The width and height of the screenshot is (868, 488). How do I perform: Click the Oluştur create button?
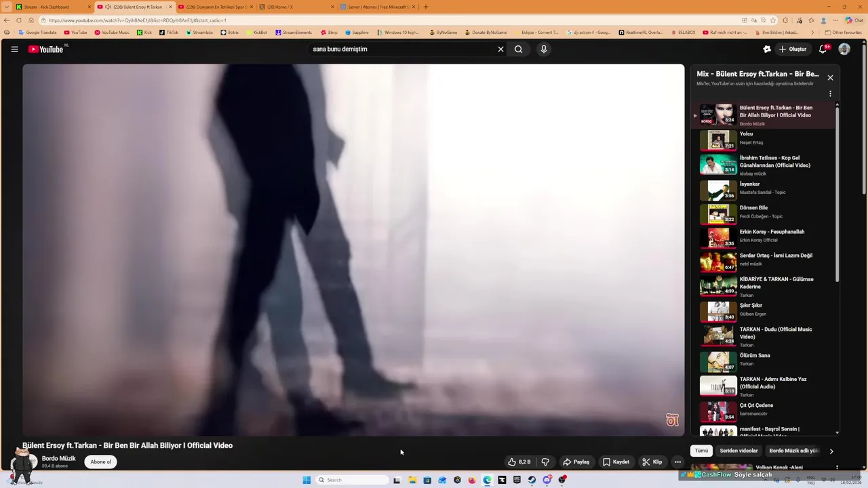click(x=792, y=49)
